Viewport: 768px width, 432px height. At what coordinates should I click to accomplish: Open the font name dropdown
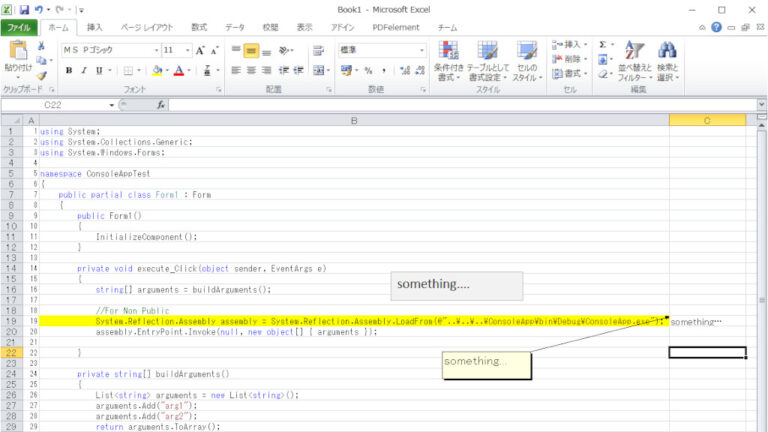[156, 50]
